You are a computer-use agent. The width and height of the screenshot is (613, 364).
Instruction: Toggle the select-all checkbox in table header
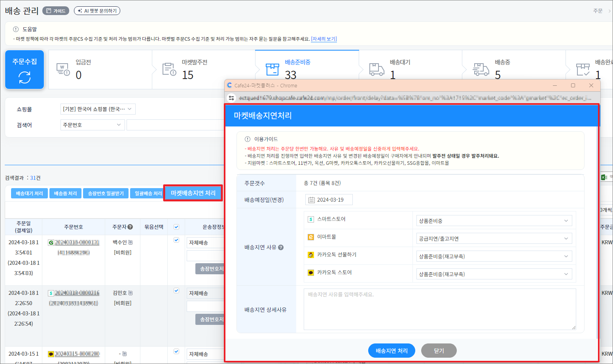pos(176,227)
